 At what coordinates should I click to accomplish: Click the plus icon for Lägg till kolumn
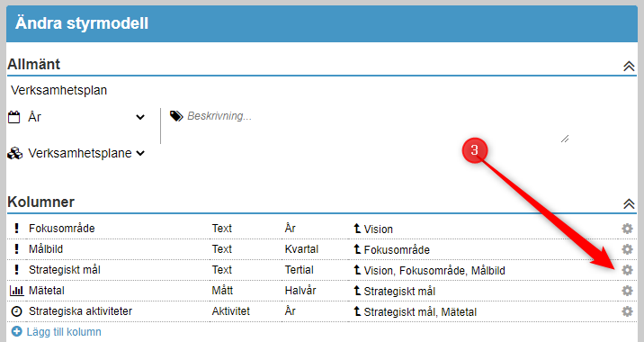pos(17,331)
